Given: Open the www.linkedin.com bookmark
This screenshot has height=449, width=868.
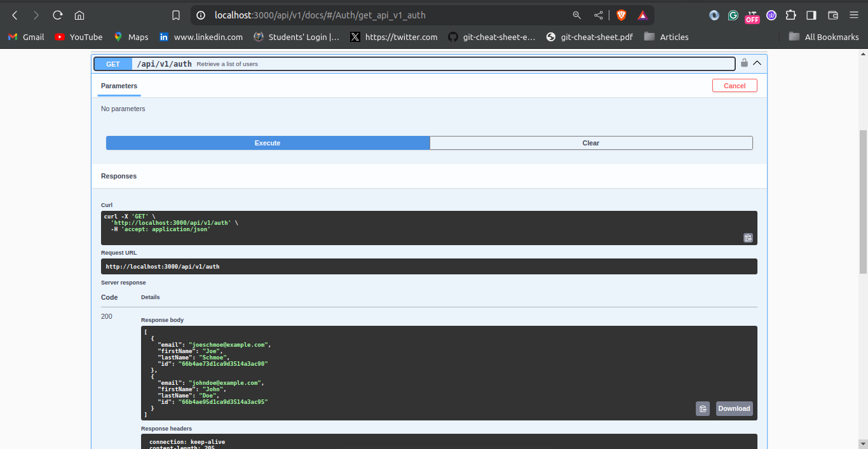Looking at the screenshot, I should [201, 37].
